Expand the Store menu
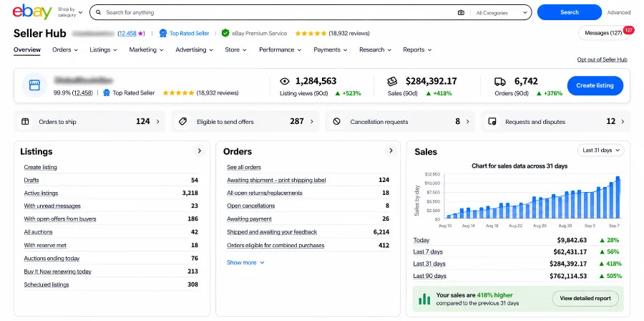The width and height of the screenshot is (644, 321). pyautogui.click(x=235, y=49)
